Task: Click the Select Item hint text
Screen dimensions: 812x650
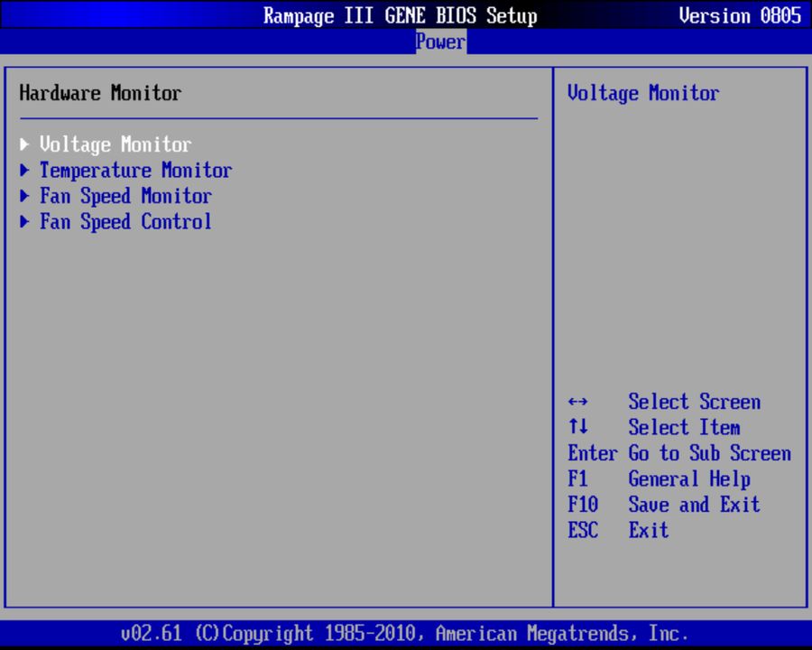Action: pos(684,428)
